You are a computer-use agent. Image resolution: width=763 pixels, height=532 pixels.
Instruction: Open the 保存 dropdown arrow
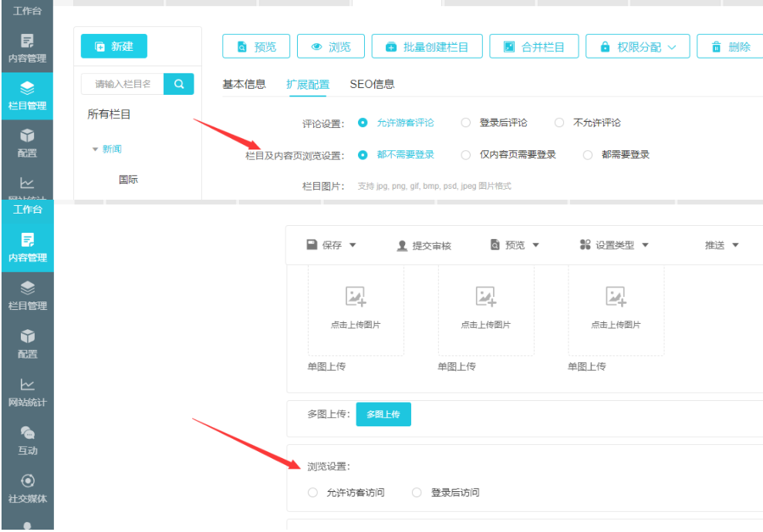[x=353, y=245]
